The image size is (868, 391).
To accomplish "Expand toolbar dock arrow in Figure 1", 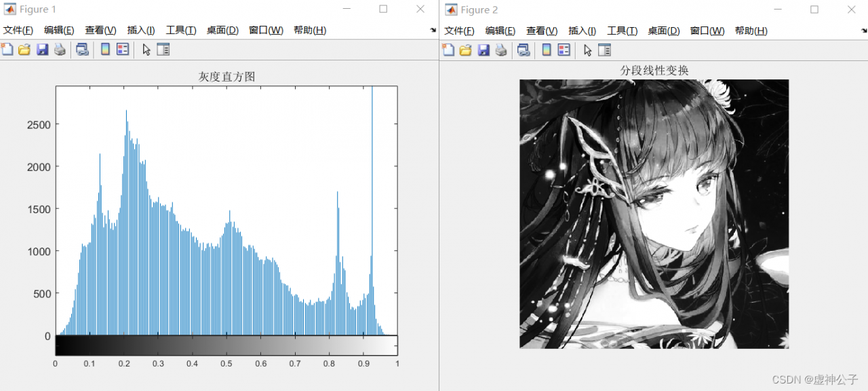I will pos(433,31).
